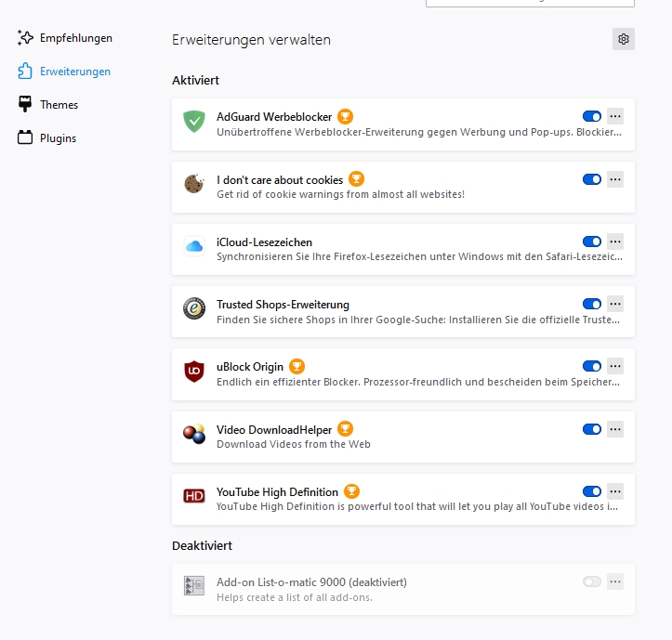
Task: Click the AdGuard Werbeblocker shield icon
Action: [x=194, y=121]
